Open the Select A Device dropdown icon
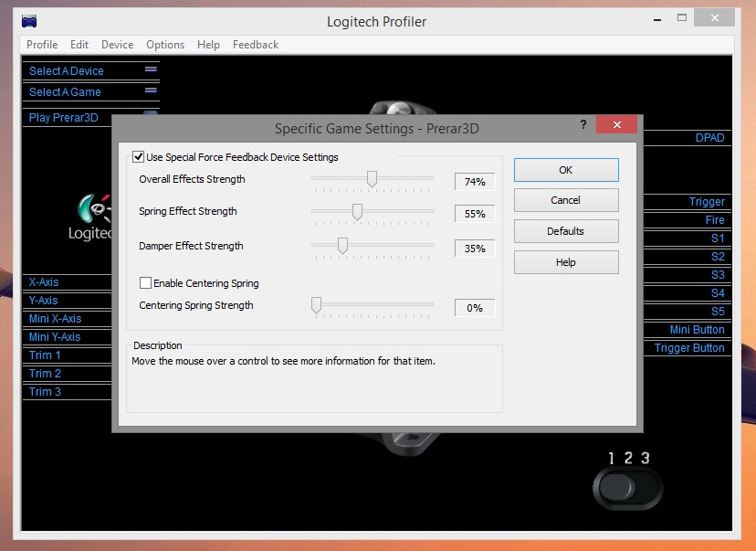This screenshot has height=551, width=756. pyautogui.click(x=151, y=69)
